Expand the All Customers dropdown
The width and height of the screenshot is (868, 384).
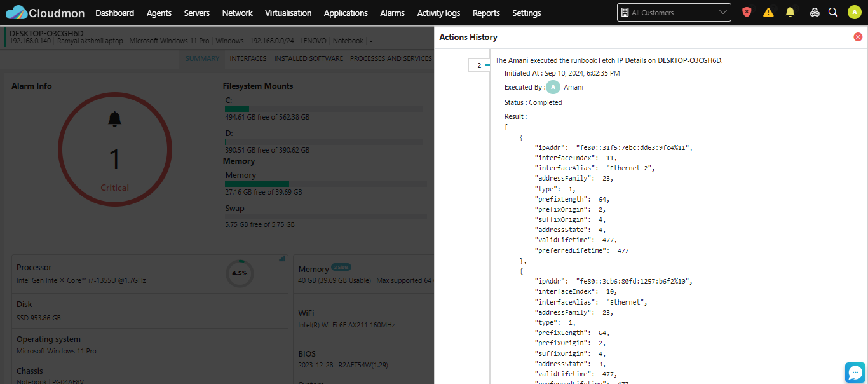674,13
